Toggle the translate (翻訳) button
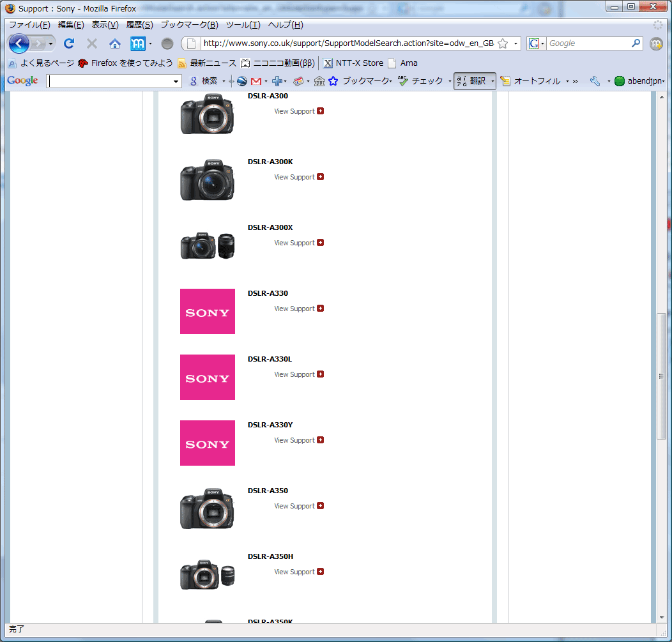Image resolution: width=672 pixels, height=642 pixels. [x=471, y=80]
